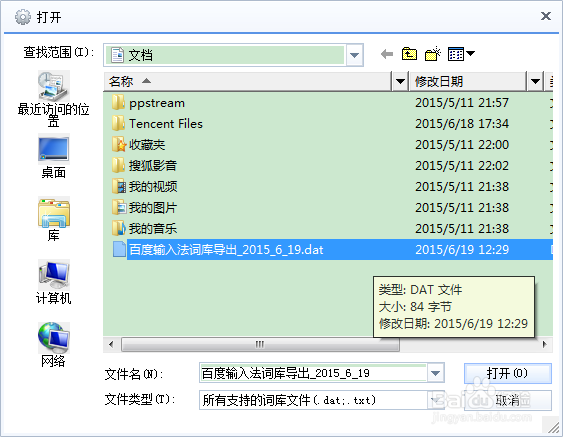Open the view menu icon
The width and height of the screenshot is (563, 437).
[x=461, y=54]
